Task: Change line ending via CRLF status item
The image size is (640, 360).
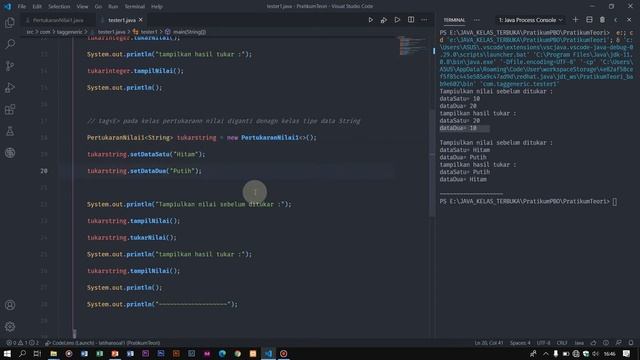Action: point(562,343)
